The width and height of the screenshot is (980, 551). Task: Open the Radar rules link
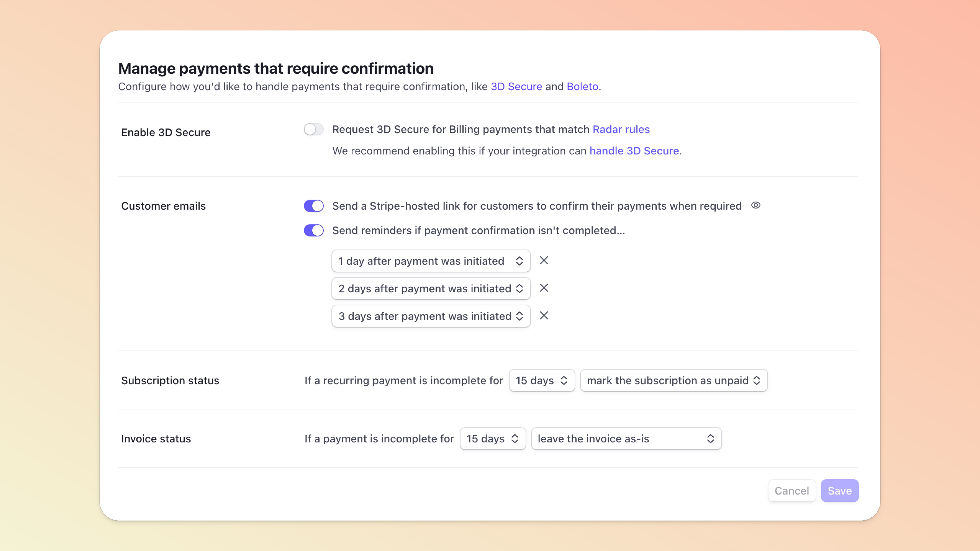(621, 129)
